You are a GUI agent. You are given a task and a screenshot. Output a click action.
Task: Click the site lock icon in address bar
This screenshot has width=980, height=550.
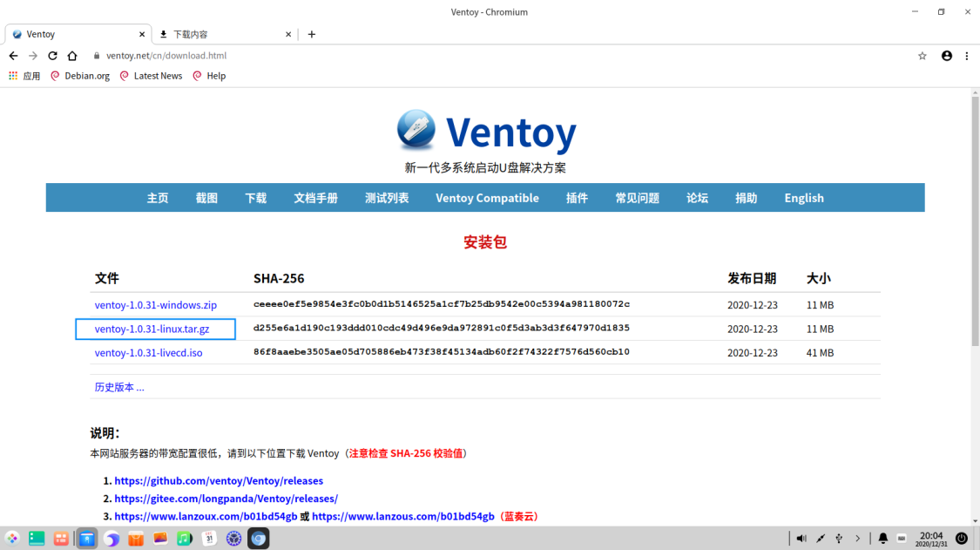point(96,56)
